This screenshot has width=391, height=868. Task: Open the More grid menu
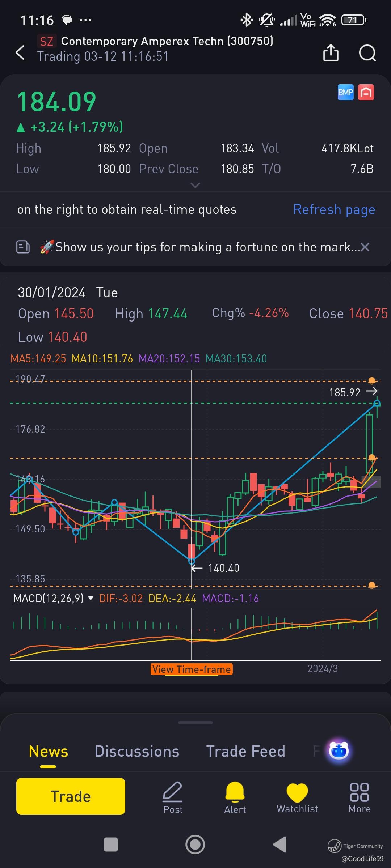click(x=360, y=798)
